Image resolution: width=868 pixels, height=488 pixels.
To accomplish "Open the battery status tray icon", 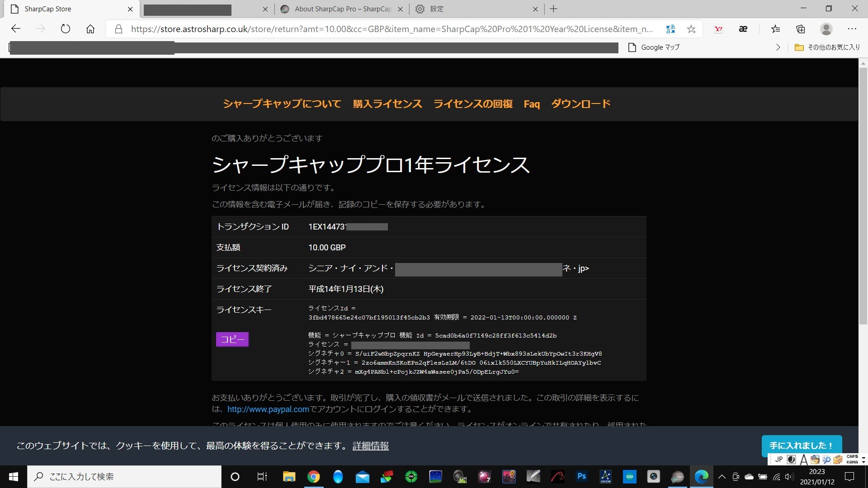I will (x=763, y=477).
